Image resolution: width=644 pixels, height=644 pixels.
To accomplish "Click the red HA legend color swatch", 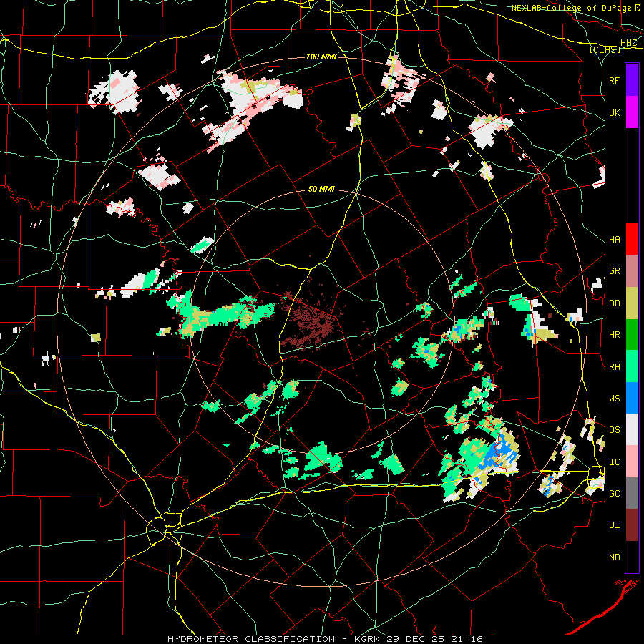I will tap(632, 239).
